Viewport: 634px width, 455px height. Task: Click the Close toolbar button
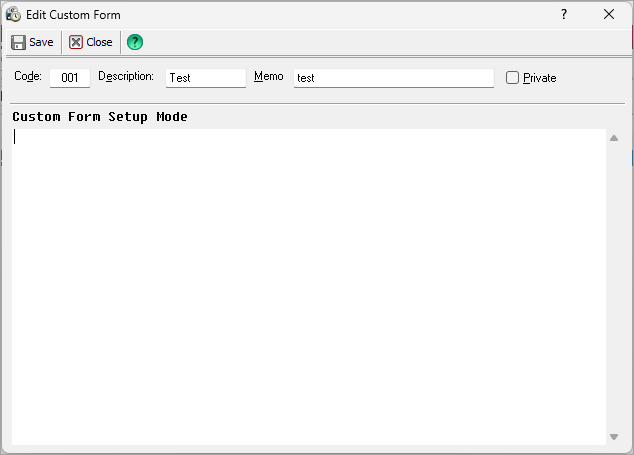[x=91, y=42]
